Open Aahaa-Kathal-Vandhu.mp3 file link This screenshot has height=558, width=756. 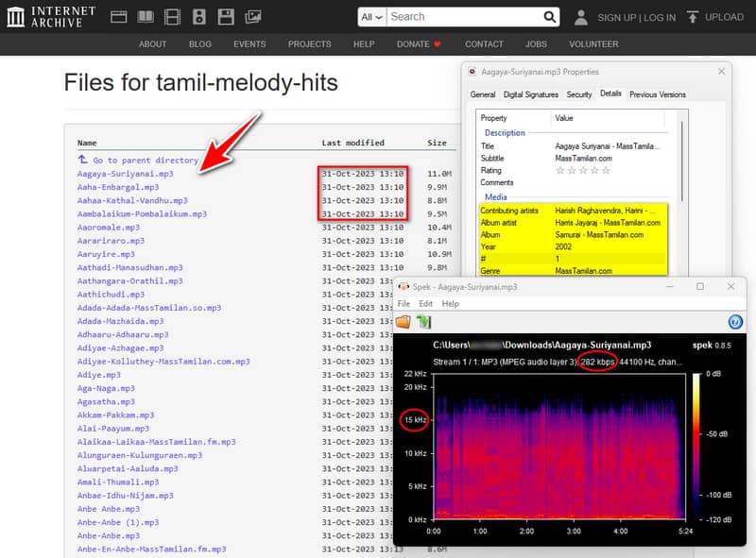[132, 200]
